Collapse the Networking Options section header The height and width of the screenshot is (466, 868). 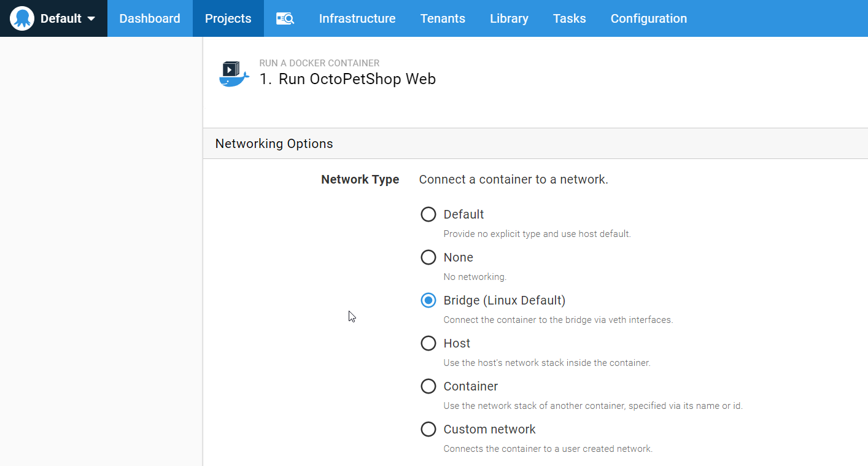[274, 144]
